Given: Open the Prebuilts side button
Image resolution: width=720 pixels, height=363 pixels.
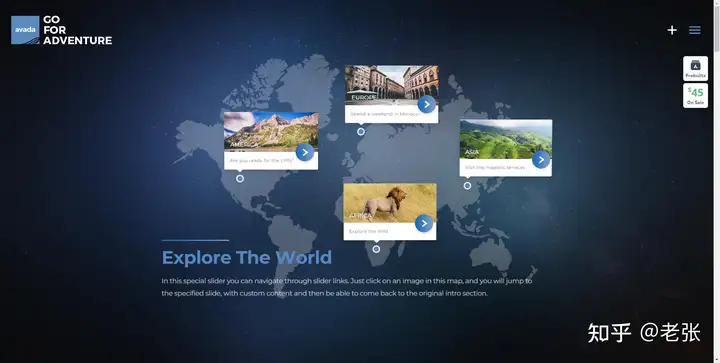Looking at the screenshot, I should coord(695,68).
